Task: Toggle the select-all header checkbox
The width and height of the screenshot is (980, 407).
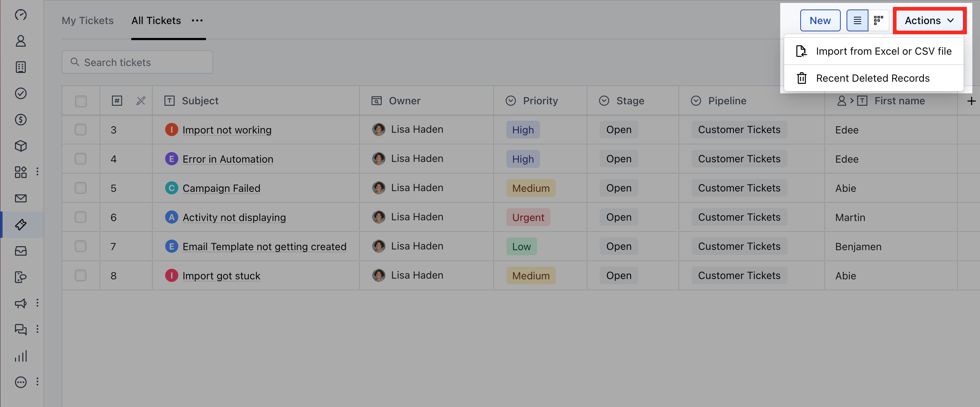Action: [x=81, y=101]
